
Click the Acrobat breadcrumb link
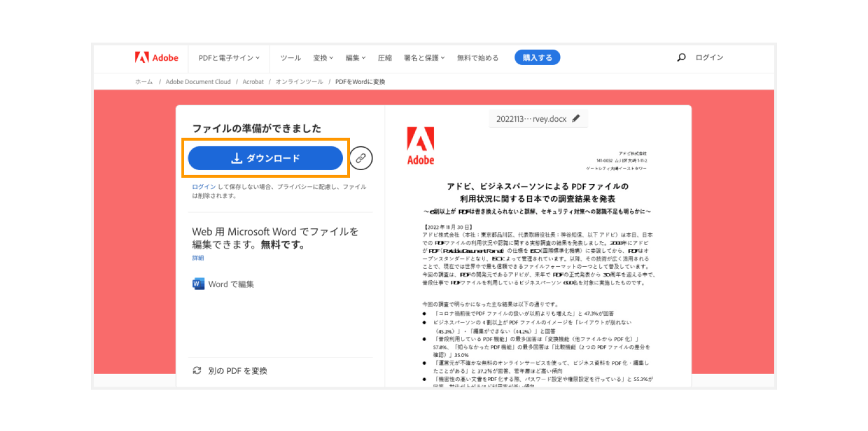[x=253, y=82]
